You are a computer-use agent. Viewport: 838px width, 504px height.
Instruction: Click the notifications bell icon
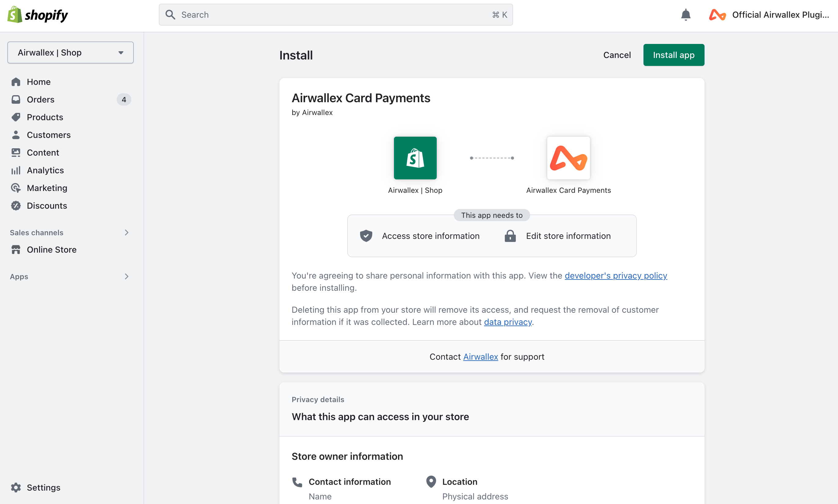coord(685,15)
